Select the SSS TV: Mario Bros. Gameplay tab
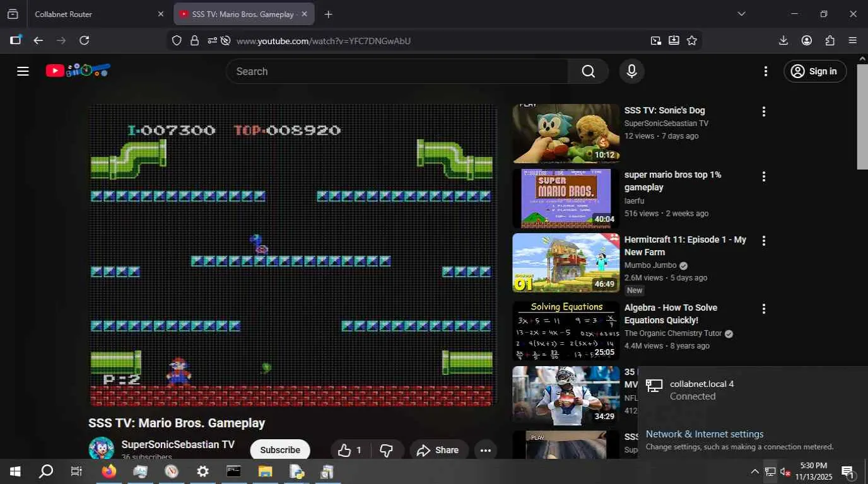 tap(244, 14)
